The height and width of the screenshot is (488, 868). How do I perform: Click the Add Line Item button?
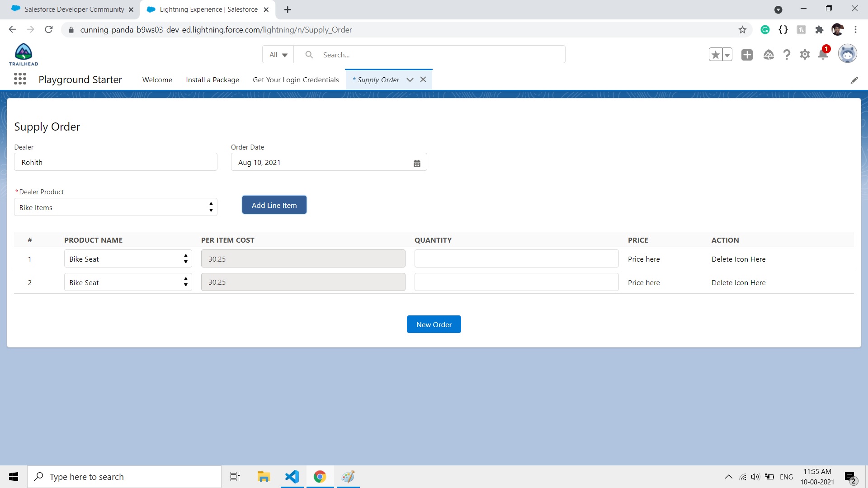(x=274, y=205)
